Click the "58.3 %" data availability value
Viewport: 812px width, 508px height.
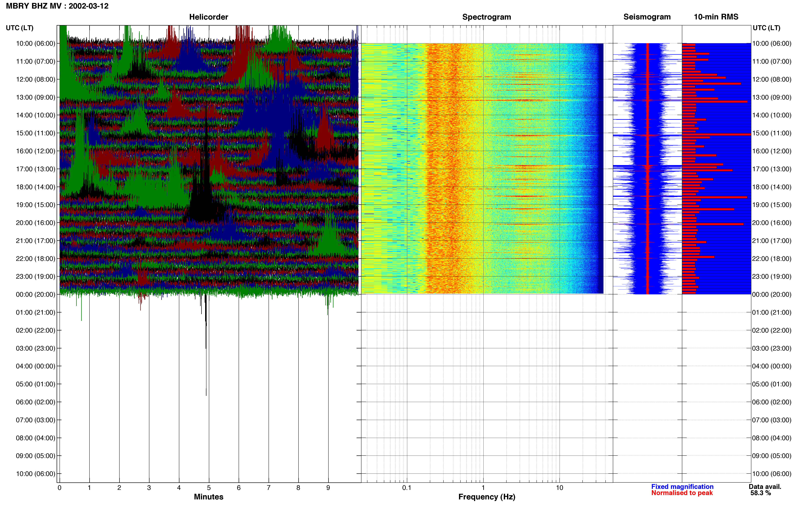pyautogui.click(x=761, y=493)
